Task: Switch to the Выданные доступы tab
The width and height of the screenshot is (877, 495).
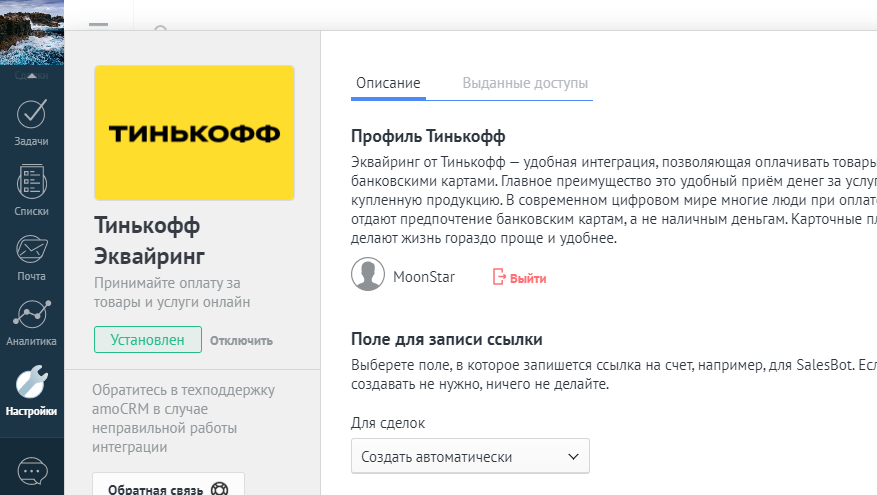Action: tap(525, 83)
